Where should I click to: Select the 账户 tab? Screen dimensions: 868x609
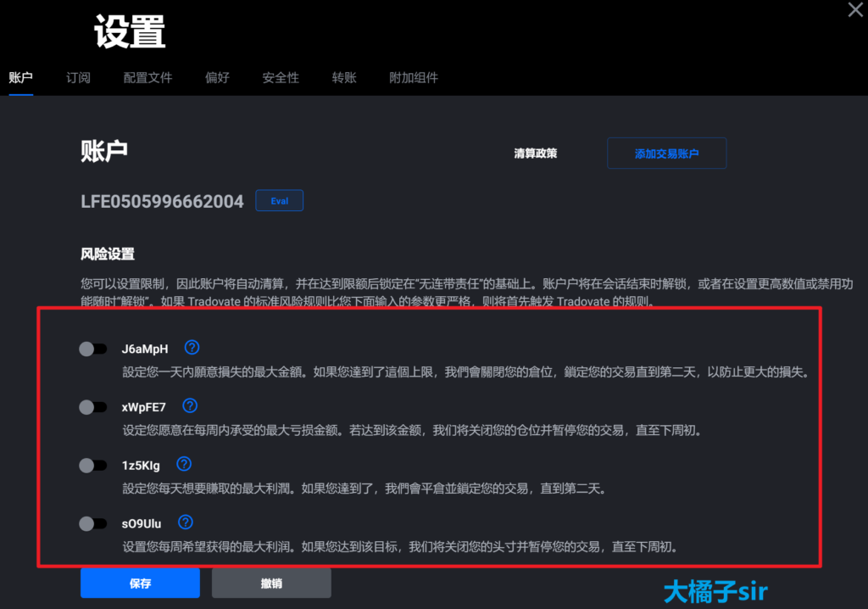(x=20, y=78)
